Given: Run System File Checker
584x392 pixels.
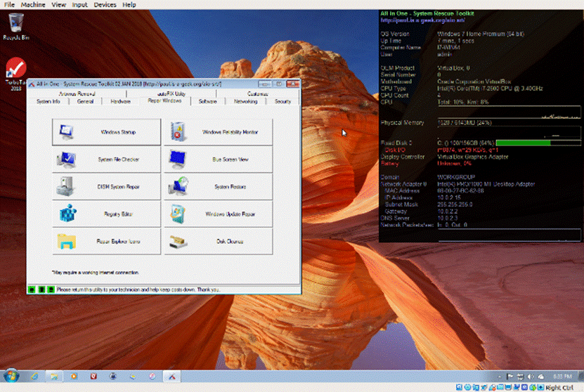Looking at the screenshot, I should pos(106,159).
